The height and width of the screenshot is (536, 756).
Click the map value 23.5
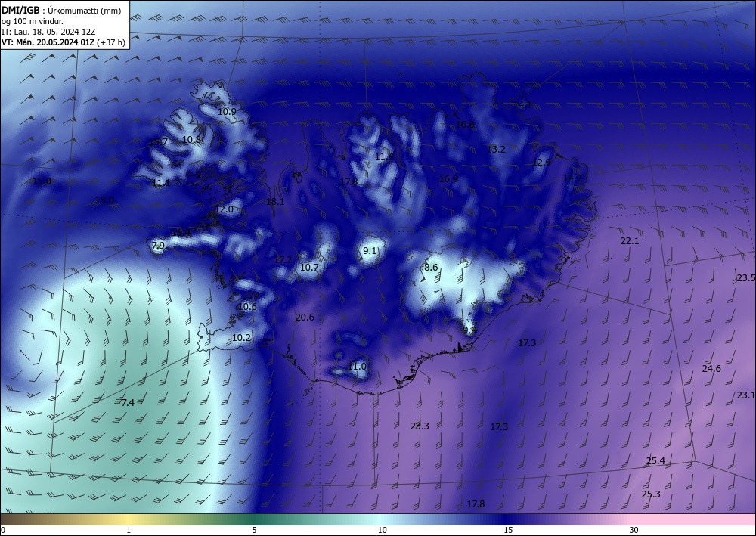(746, 278)
